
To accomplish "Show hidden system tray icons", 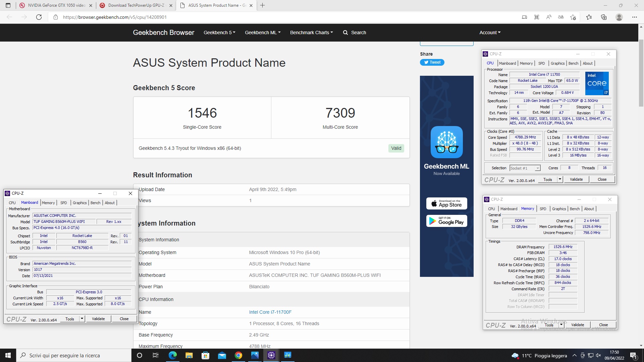I will (575, 356).
